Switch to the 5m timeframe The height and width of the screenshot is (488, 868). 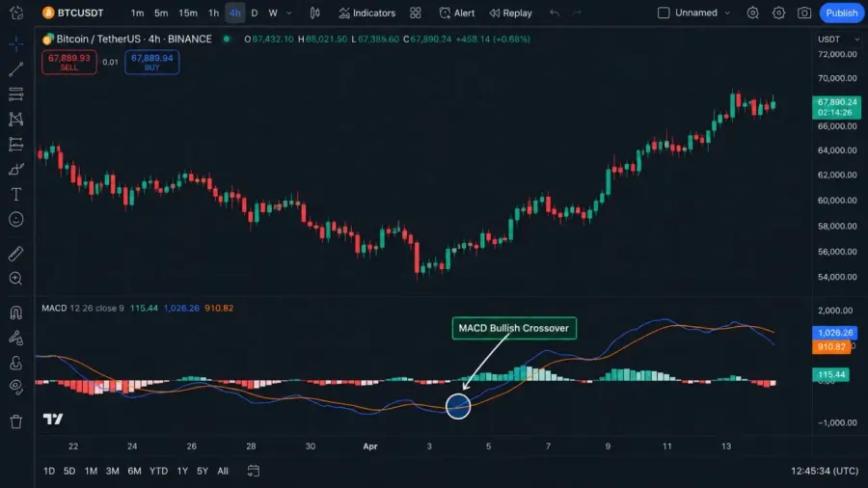point(161,13)
